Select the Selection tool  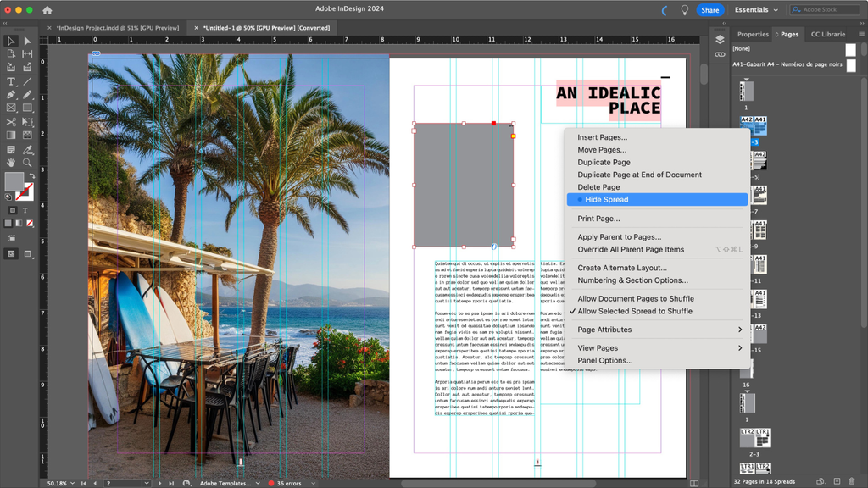12,40
